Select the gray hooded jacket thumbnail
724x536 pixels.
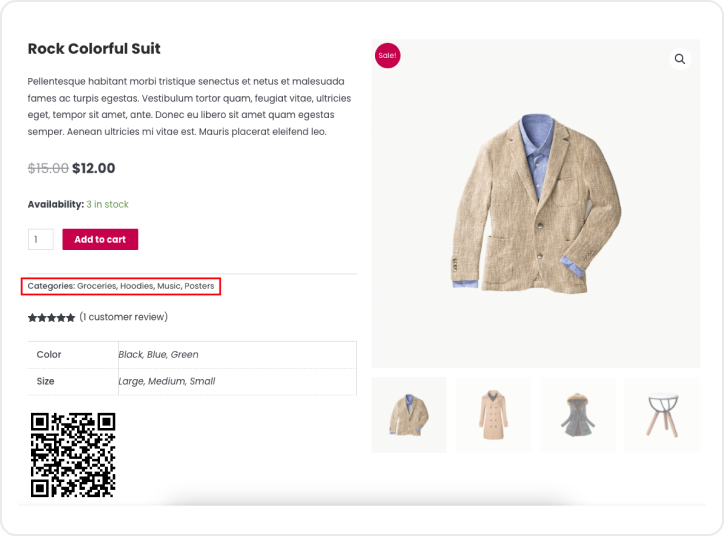(x=577, y=414)
